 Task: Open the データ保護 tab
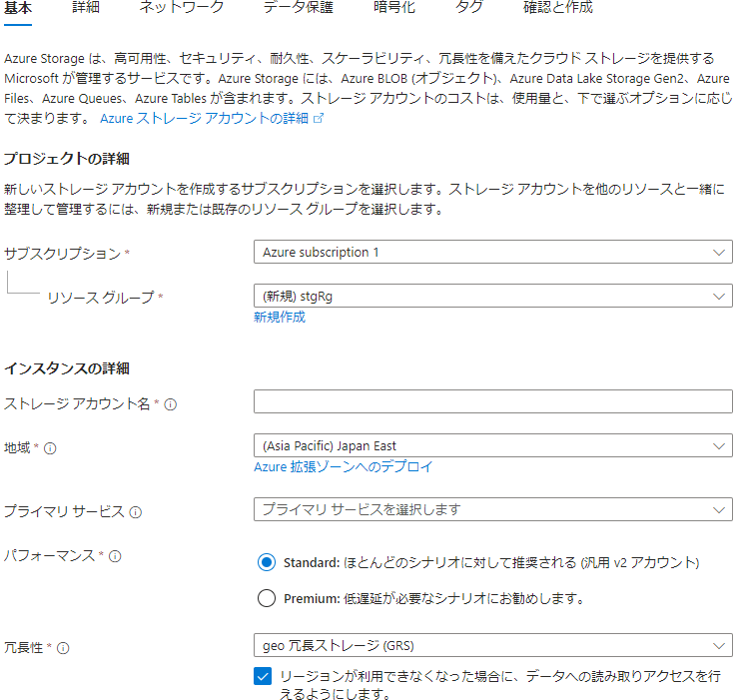(x=298, y=8)
